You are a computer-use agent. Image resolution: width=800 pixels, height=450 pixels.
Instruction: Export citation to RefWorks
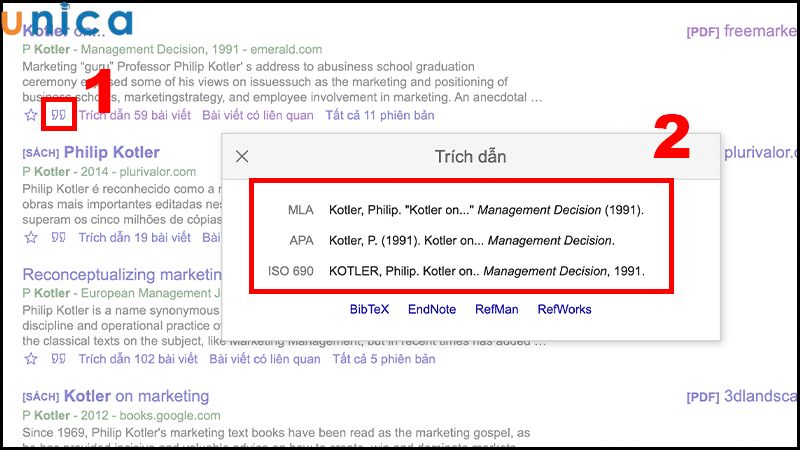tap(564, 309)
